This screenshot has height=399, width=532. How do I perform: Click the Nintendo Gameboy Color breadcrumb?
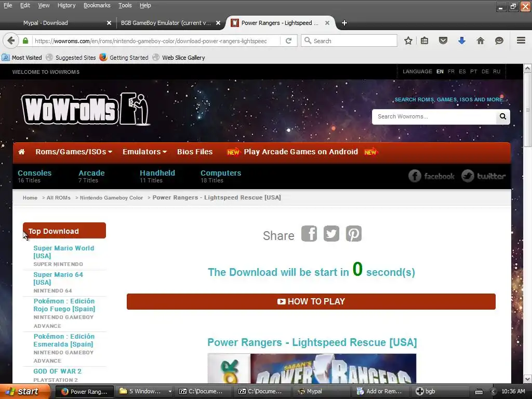pos(111,198)
